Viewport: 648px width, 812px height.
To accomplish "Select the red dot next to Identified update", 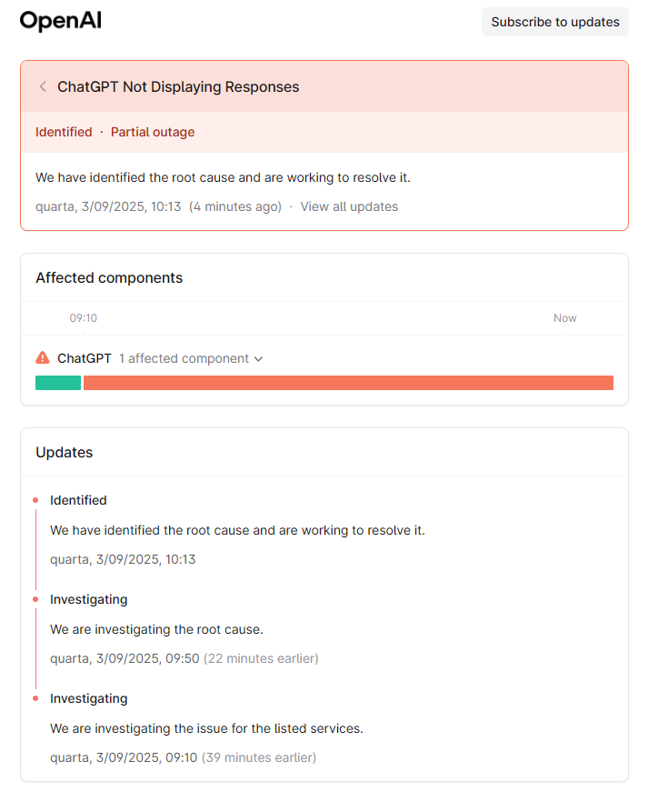I will coord(35,499).
